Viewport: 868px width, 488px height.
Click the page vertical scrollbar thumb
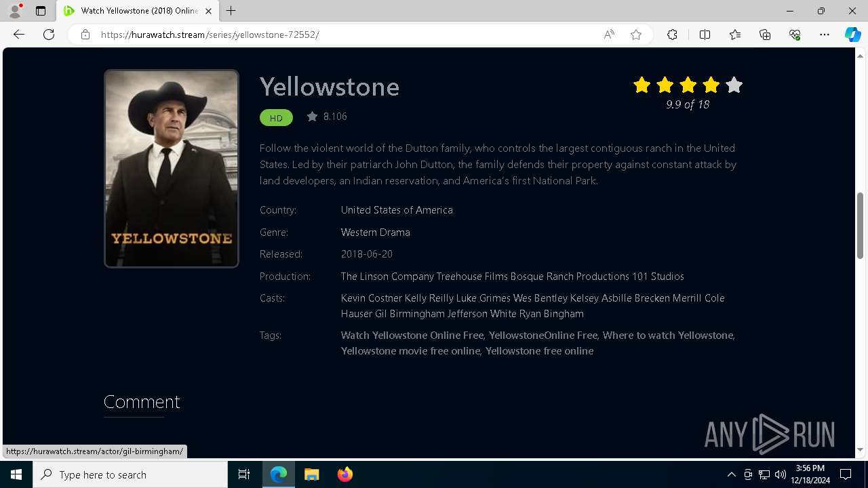[x=860, y=226]
